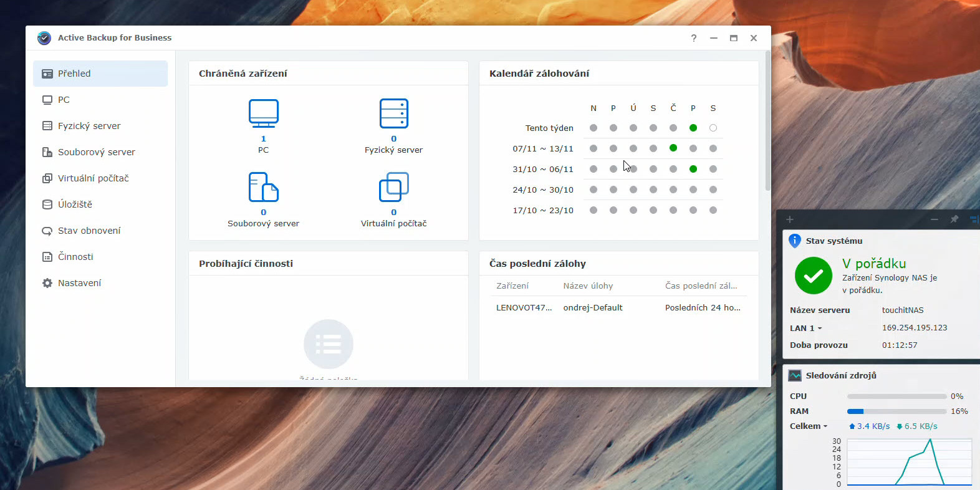Pin the system status widget panel

coord(954,219)
